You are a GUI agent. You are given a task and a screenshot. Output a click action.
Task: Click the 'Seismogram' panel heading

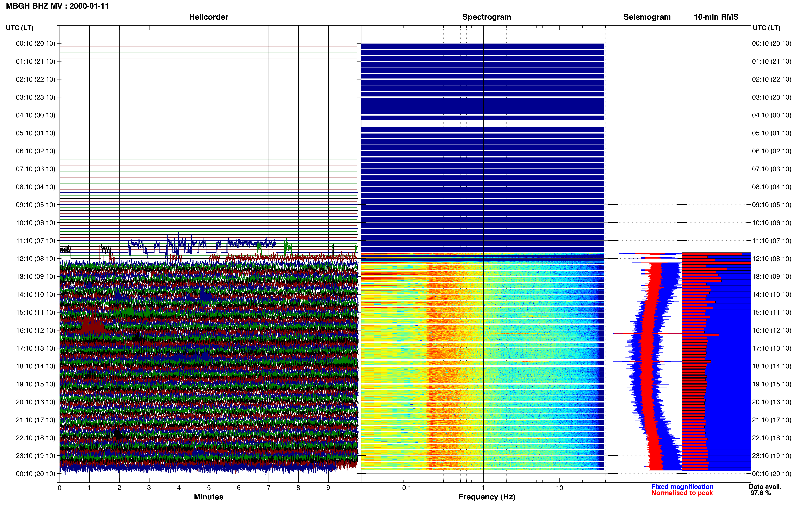click(647, 17)
